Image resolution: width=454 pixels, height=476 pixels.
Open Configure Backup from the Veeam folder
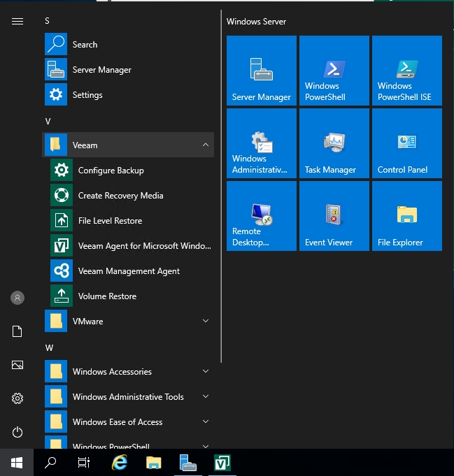click(111, 171)
